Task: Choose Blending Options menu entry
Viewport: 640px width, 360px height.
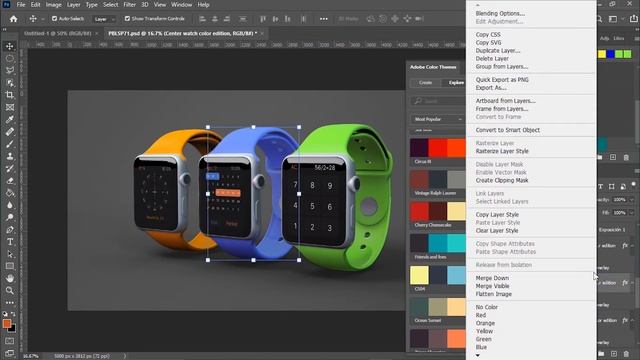Action: [500, 13]
